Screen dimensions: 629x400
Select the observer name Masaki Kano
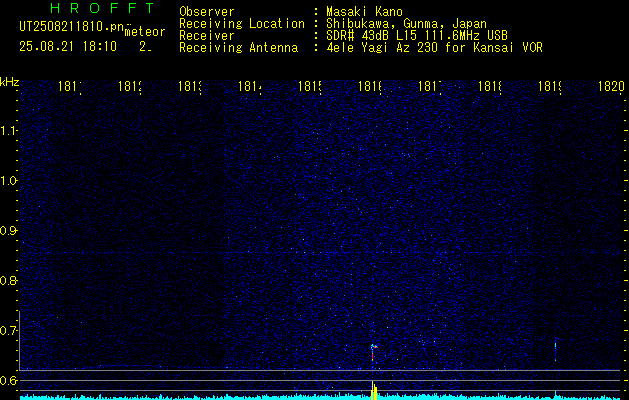click(x=364, y=12)
